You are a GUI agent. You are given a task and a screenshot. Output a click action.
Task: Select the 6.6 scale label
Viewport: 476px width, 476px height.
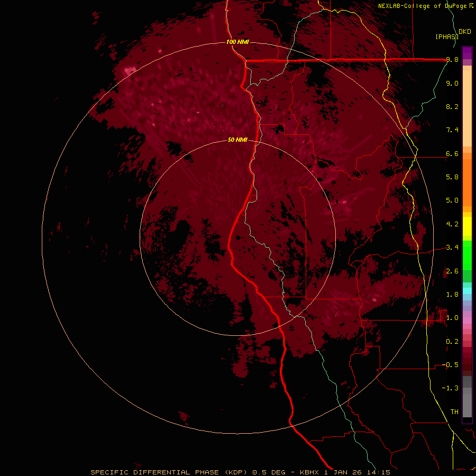452,153
